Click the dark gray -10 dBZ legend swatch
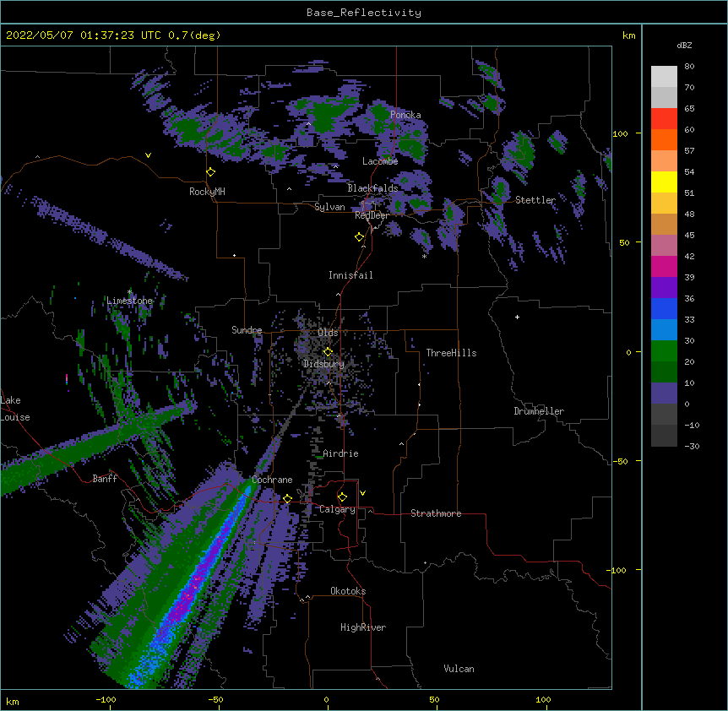 click(664, 436)
